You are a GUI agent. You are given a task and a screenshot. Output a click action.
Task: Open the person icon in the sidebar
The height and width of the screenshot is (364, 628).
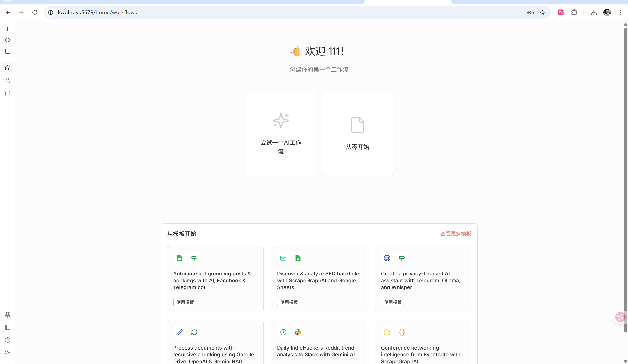pos(7,80)
